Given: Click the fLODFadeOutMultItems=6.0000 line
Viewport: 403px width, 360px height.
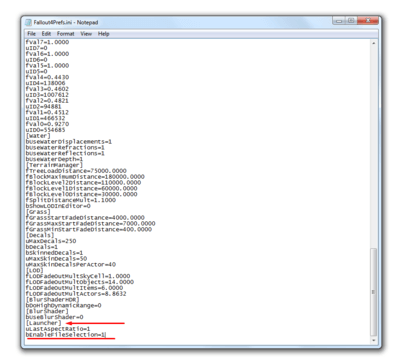Looking at the screenshot, I should point(74,288).
